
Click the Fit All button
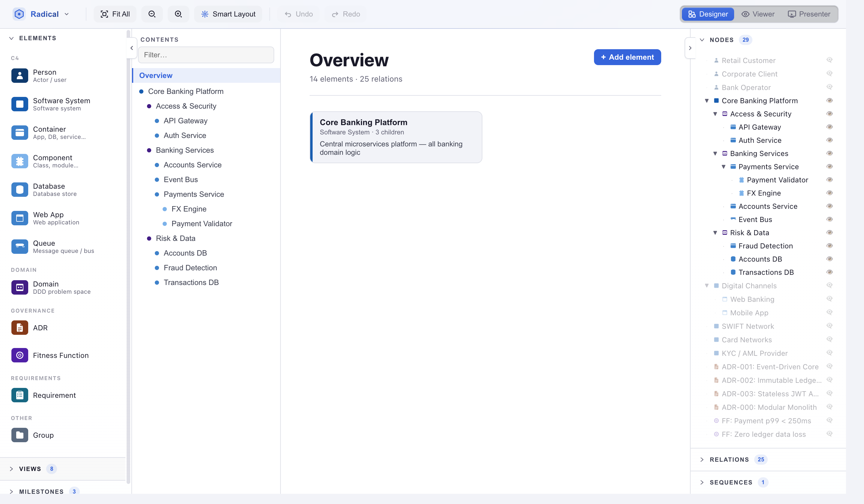[115, 14]
